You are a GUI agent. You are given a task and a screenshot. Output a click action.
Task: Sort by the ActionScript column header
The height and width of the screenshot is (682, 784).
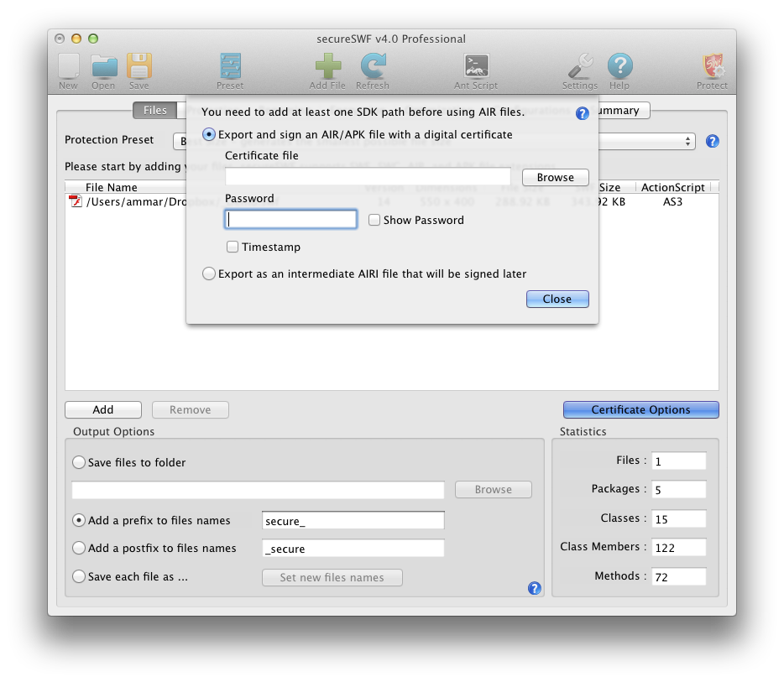pos(673,188)
